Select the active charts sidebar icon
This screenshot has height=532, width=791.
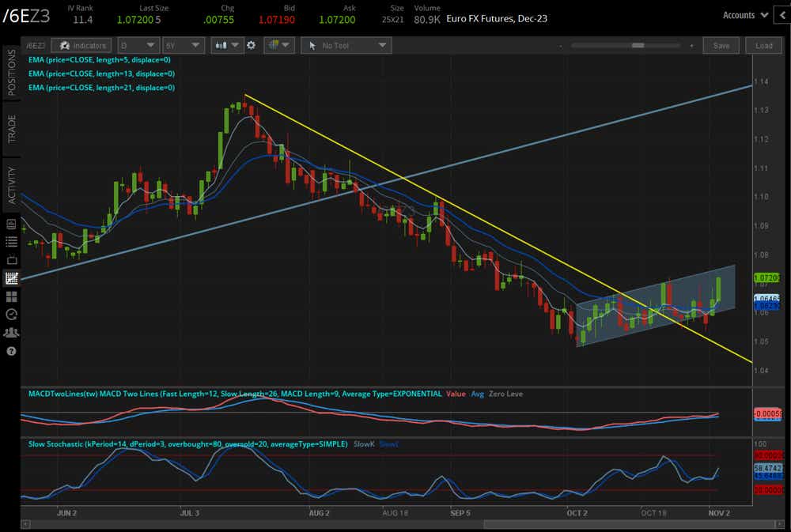11,278
